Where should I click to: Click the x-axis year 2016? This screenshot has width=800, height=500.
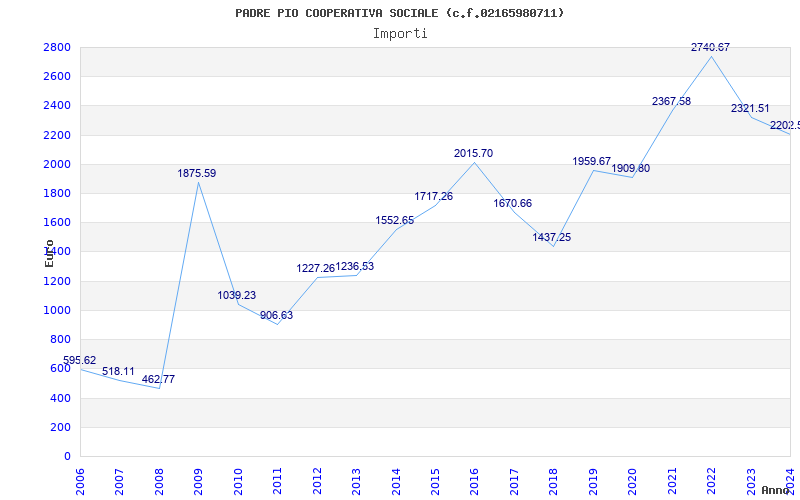(474, 482)
